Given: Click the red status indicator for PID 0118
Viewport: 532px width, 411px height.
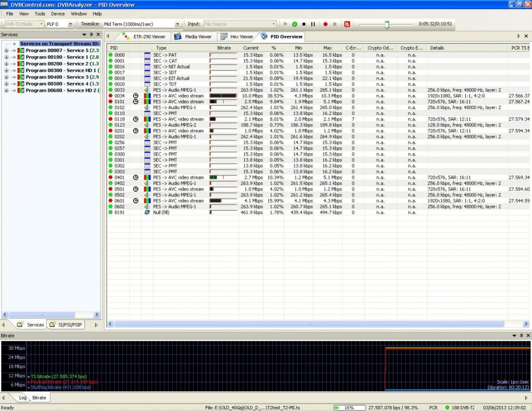Looking at the screenshot, I should tap(110, 119).
